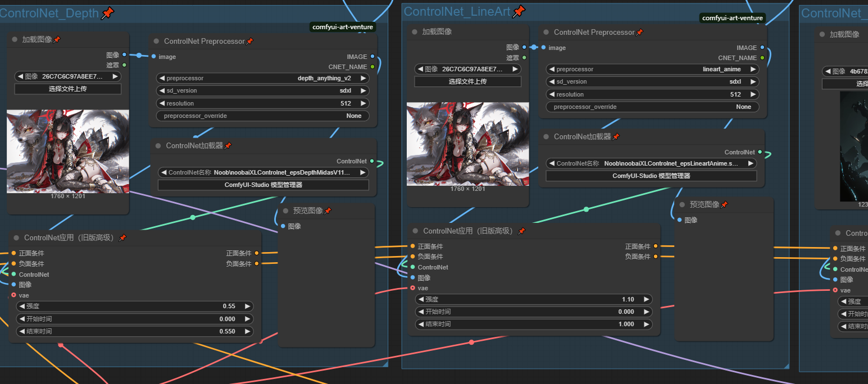This screenshot has width=868, height=384.
Task: Click the pin icon on the LineArt group's ControlNet加载器 node
Action: pyautogui.click(x=616, y=137)
